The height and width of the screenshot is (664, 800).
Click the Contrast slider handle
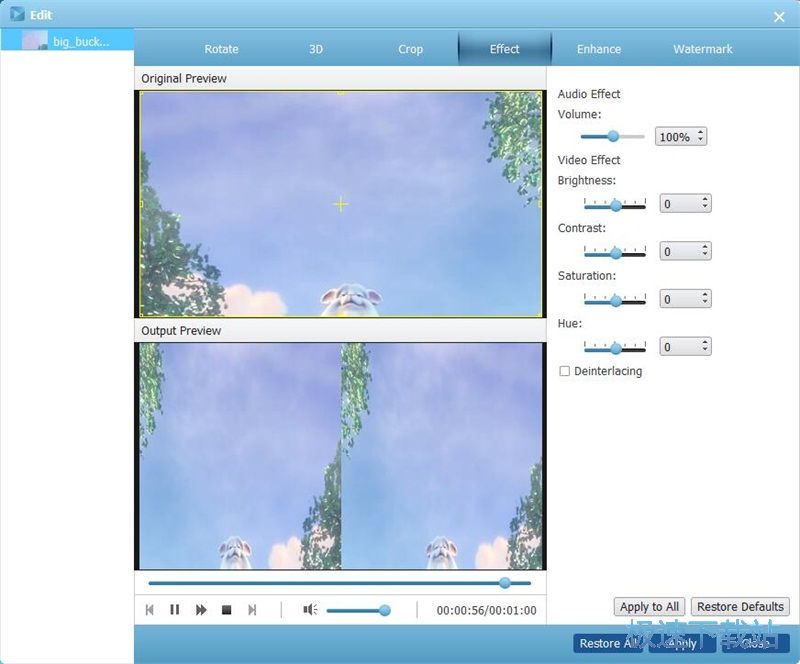coord(616,253)
